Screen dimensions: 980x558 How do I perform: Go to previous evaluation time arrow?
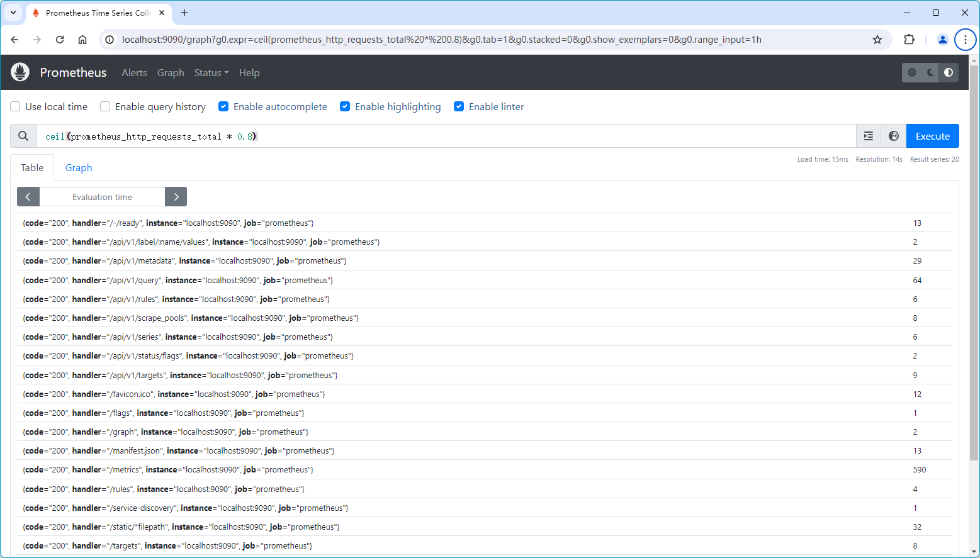(x=28, y=197)
